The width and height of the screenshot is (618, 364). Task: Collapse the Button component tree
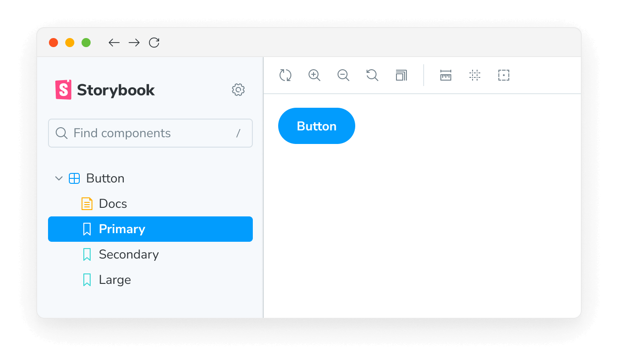pos(58,178)
